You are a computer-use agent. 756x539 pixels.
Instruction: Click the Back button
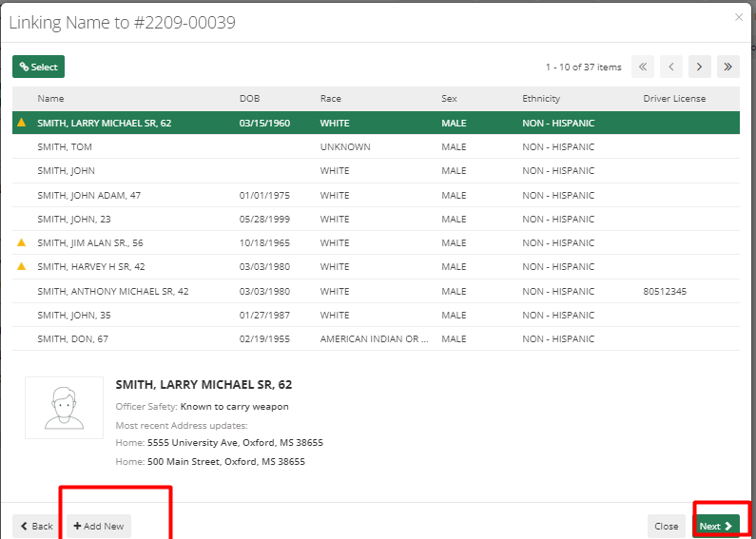(37, 526)
